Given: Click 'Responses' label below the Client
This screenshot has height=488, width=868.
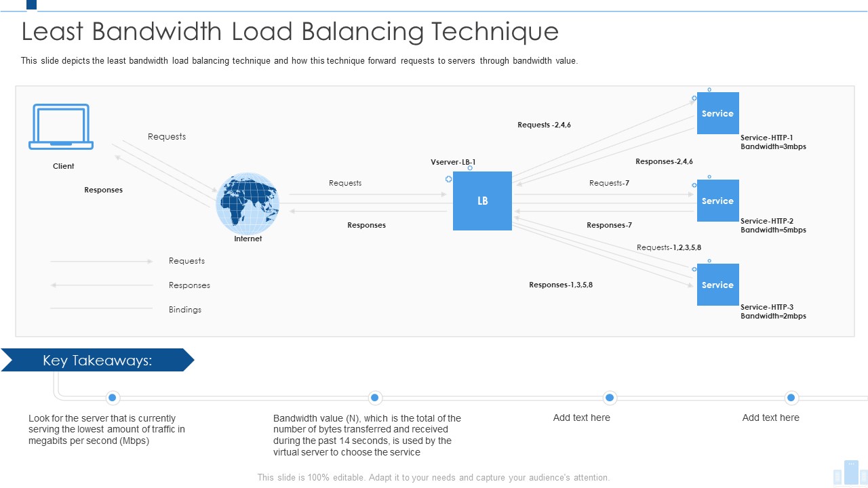Looking at the screenshot, I should tap(103, 190).
